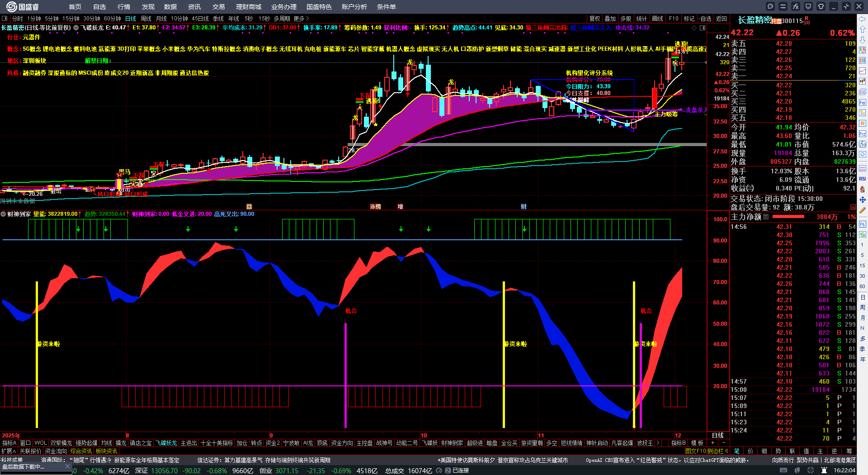Click the 海通国际 news headline in ticker

tap(110, 460)
